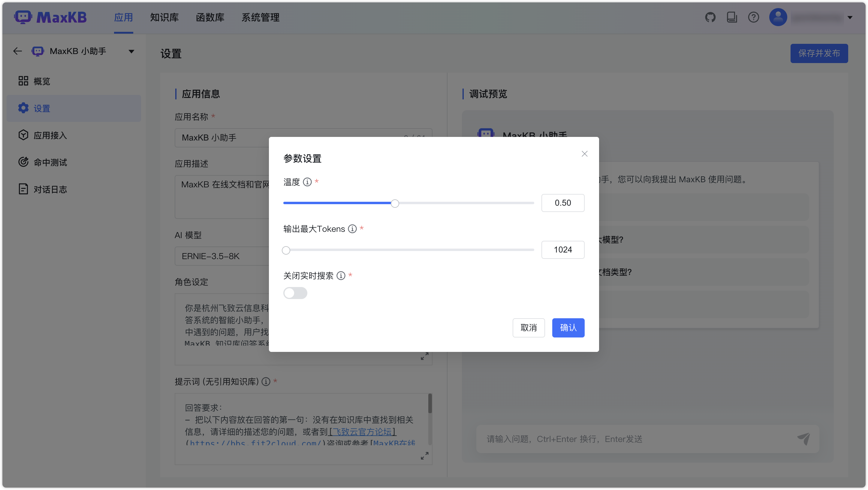Confirm settings with the 确认 button
The width and height of the screenshot is (868, 490).
(x=568, y=328)
